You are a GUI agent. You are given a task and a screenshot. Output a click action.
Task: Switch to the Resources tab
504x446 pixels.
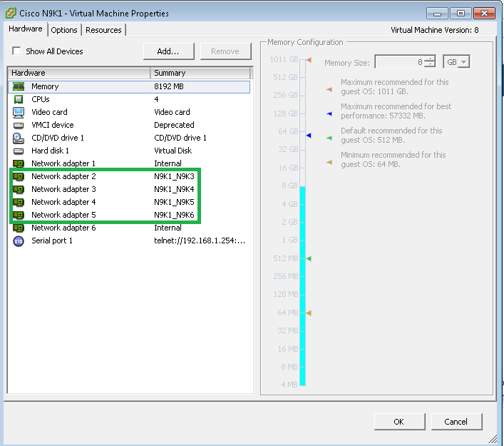click(103, 30)
